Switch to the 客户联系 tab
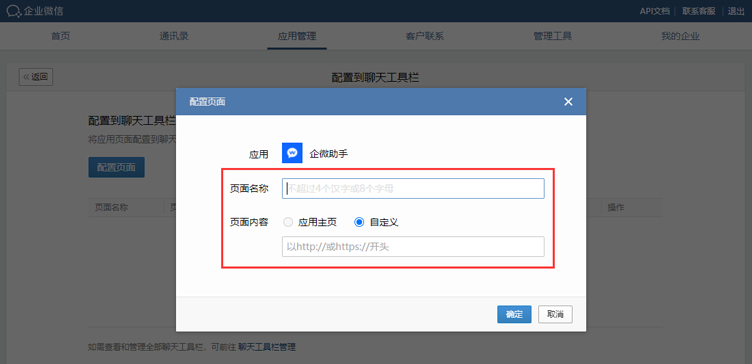This screenshot has height=364, width=752. [x=424, y=36]
